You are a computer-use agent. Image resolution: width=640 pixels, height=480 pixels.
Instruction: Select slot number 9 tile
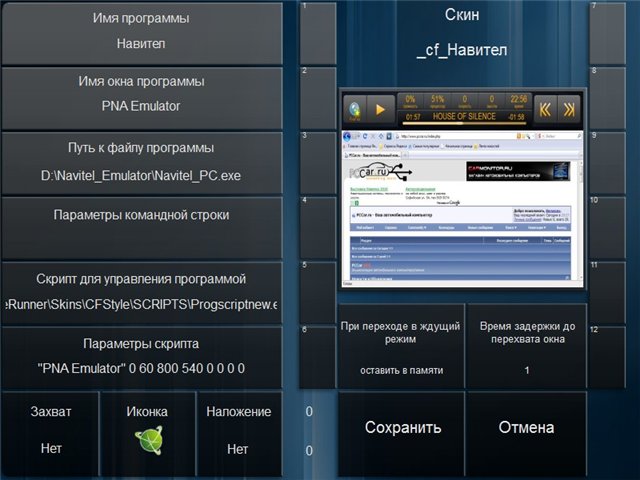pos(607,162)
